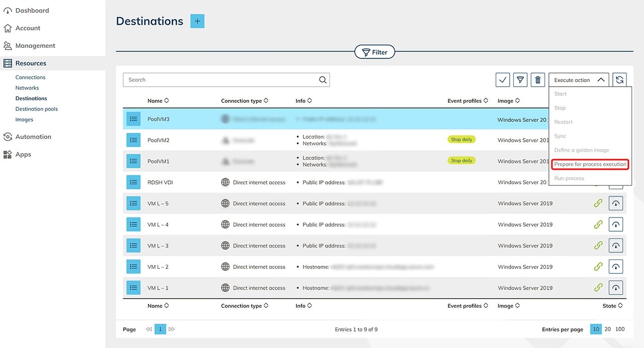Set entries per page to 100
Screen dimensions: 644x348
620,329
